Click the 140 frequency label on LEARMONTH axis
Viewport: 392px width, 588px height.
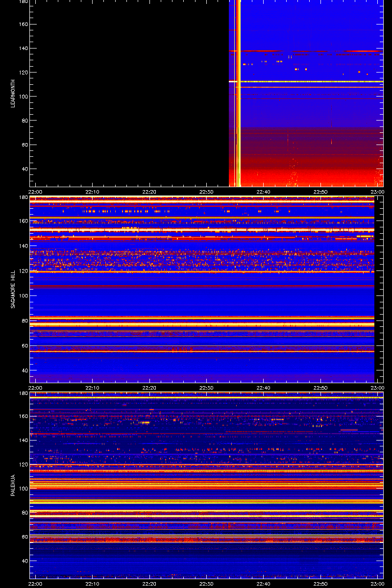[x=24, y=49]
